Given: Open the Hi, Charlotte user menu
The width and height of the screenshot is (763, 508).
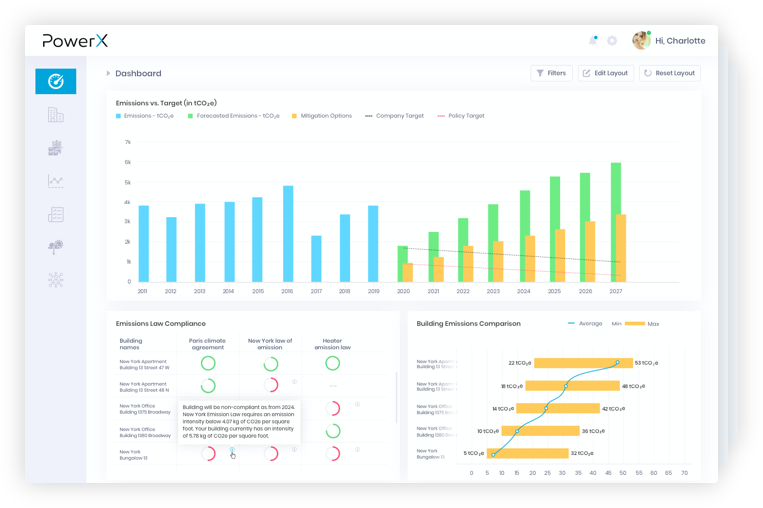Looking at the screenshot, I should pyautogui.click(x=669, y=40).
